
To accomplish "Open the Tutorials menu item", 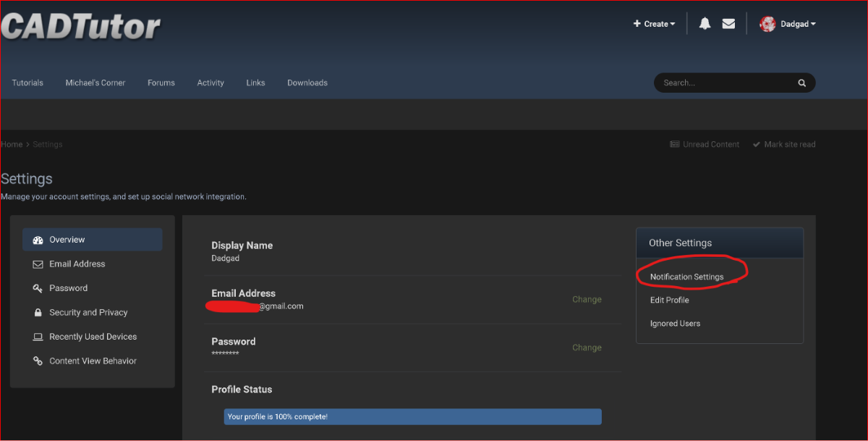I will click(27, 83).
